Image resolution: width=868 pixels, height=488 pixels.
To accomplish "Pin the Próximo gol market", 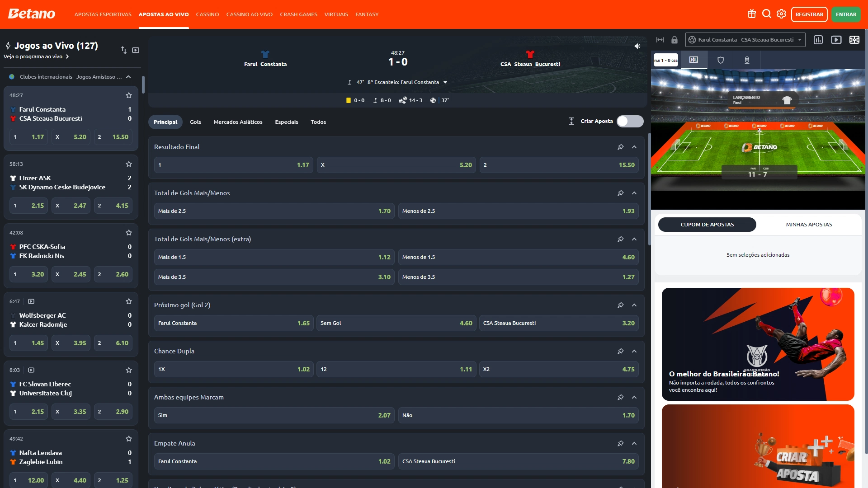I will click(x=621, y=305).
